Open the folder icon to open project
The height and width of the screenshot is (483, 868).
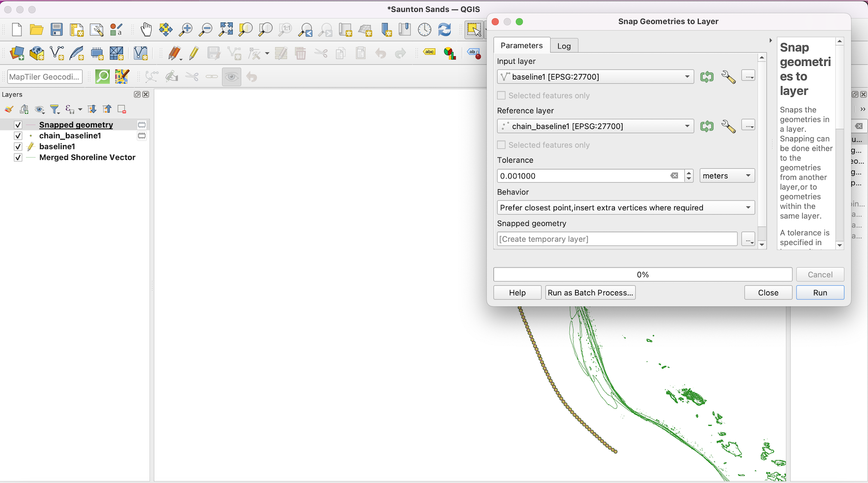coord(36,30)
